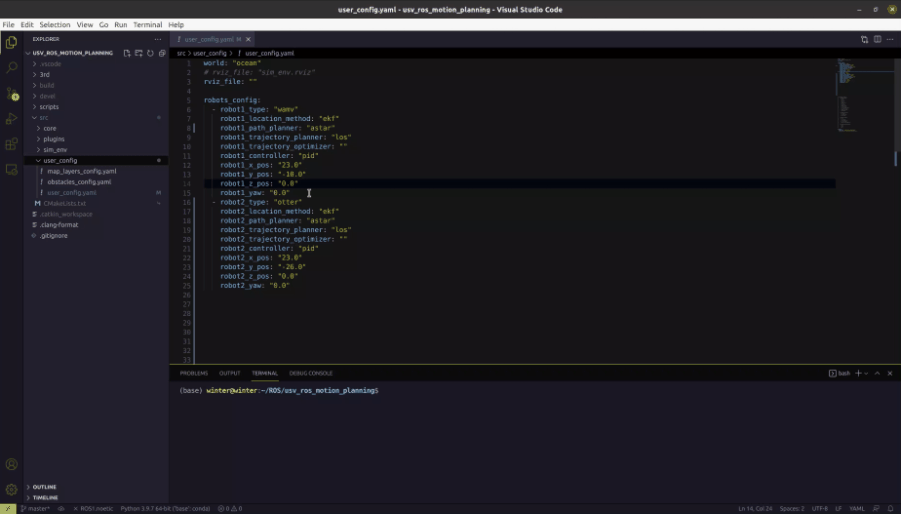This screenshot has height=514, width=901.
Task: Expand the core folder
Action: (50, 128)
